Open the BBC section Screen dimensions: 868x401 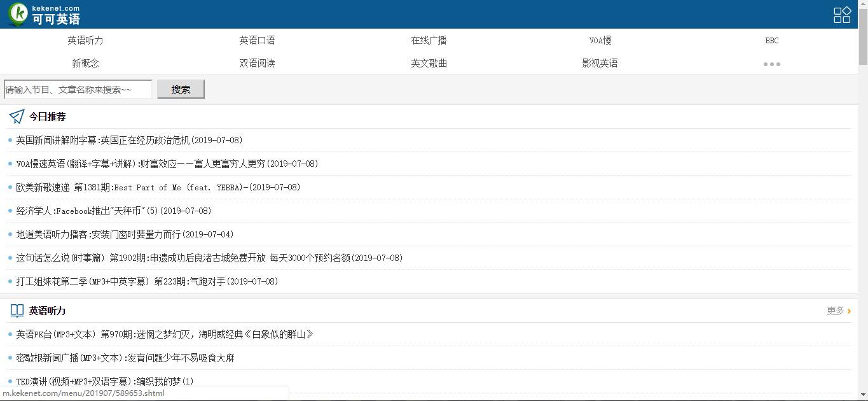(771, 40)
